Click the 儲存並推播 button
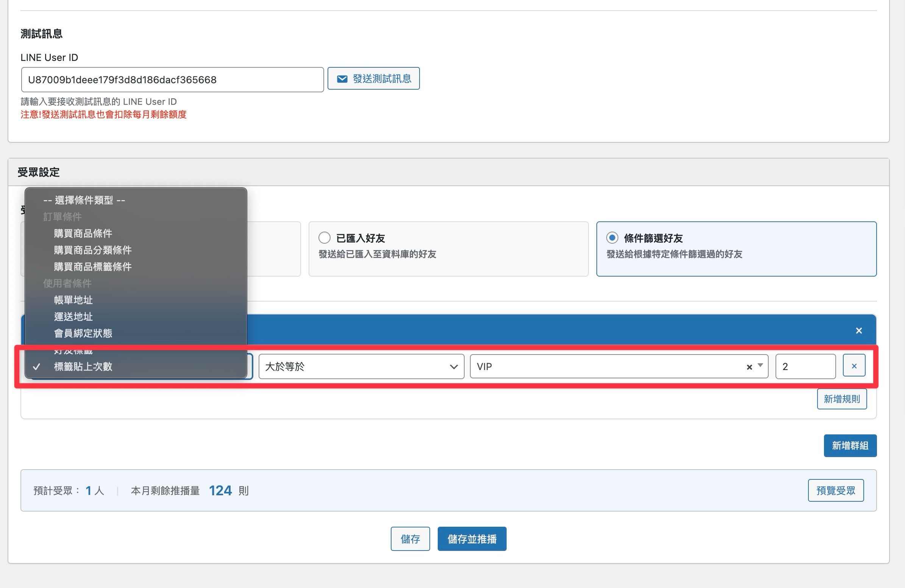Screen dimensions: 905x588 [x=471, y=539]
